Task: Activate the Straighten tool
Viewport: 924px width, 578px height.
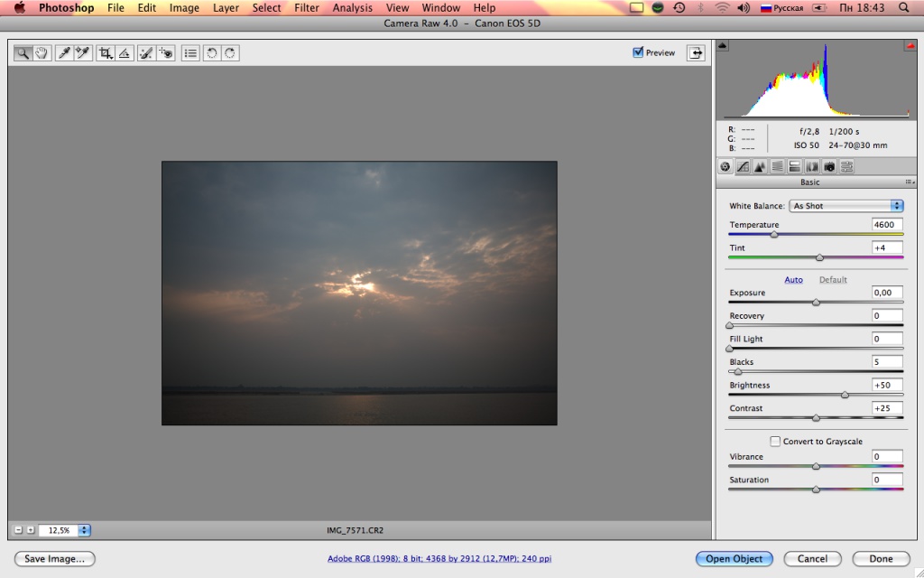Action: pos(125,53)
